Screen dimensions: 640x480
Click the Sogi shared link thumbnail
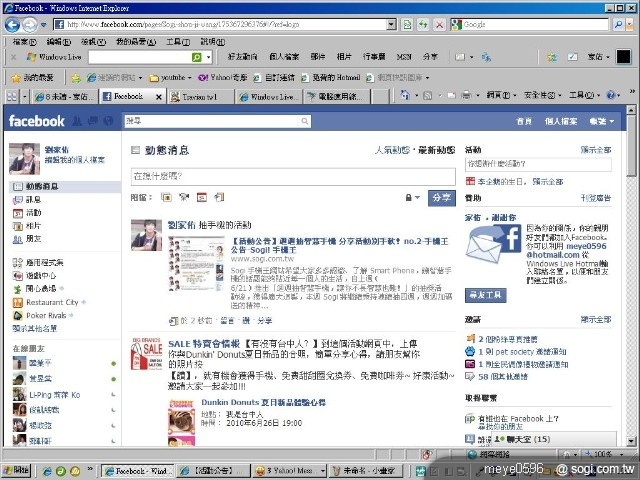click(x=197, y=264)
